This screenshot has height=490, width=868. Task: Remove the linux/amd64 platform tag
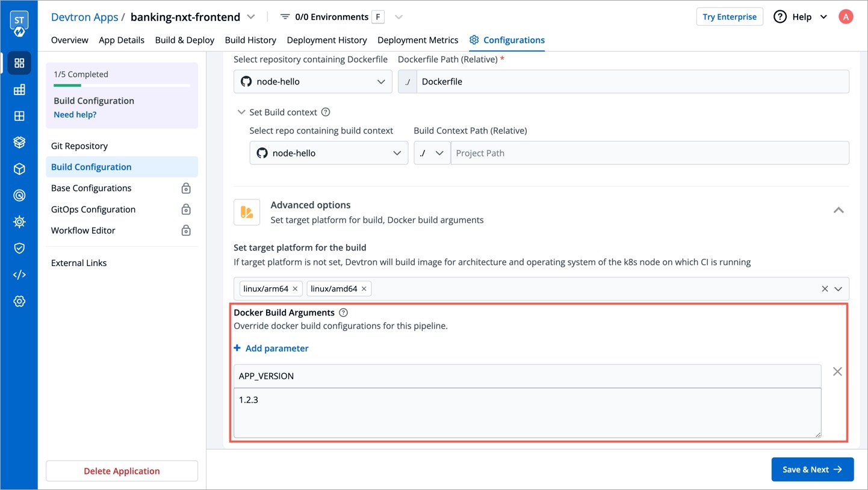click(x=364, y=289)
